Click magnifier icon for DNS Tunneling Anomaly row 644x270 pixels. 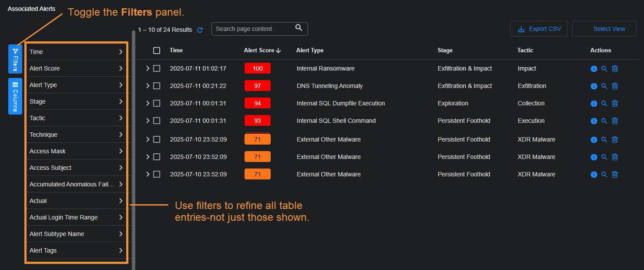pos(604,86)
